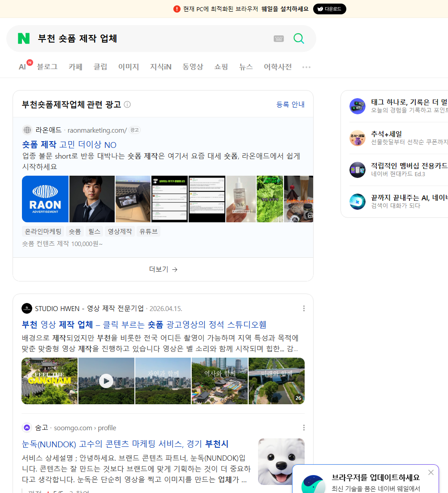Switch to the 클립 tab

click(100, 67)
